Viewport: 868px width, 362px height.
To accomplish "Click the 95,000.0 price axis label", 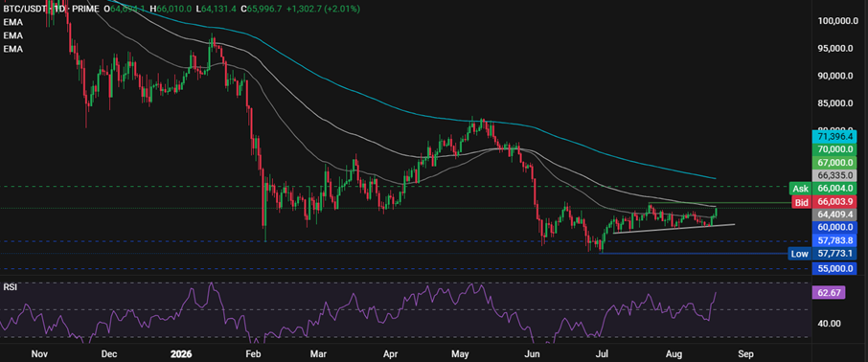I will click(835, 48).
